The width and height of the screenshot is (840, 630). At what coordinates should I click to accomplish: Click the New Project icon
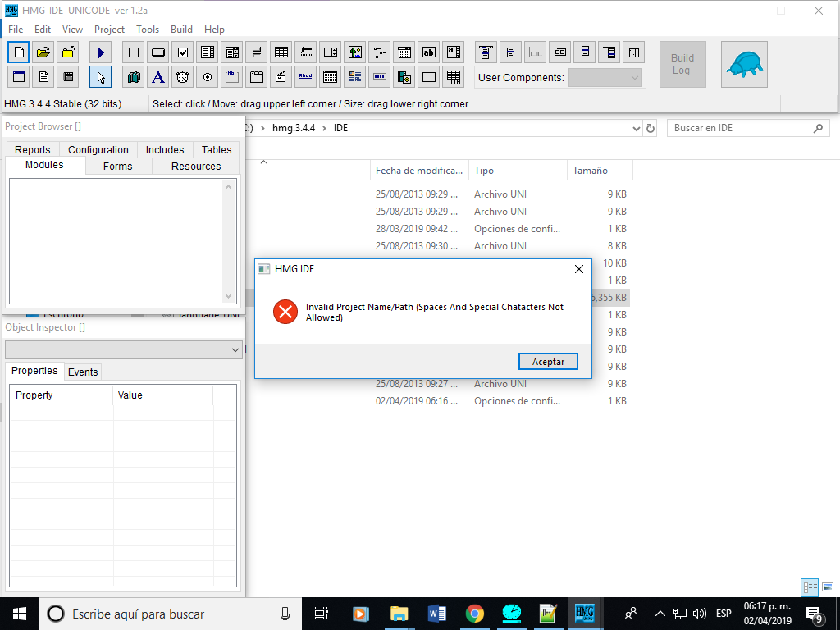[x=19, y=52]
